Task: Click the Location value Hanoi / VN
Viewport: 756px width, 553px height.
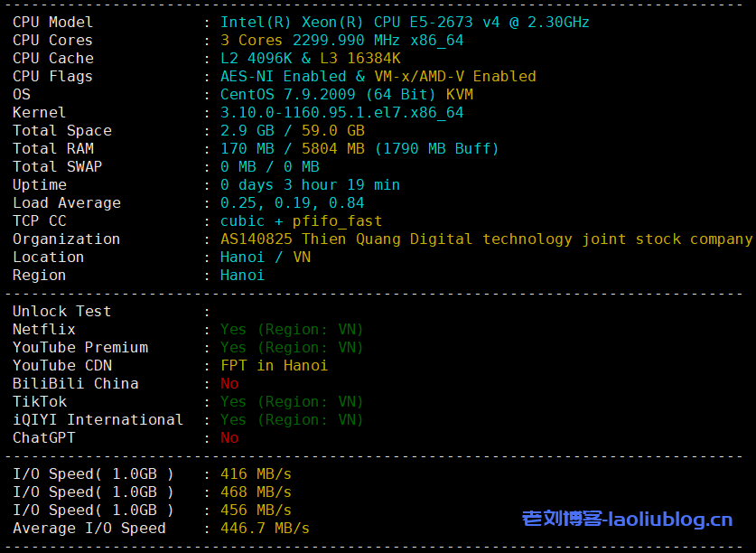Action: coord(265,257)
